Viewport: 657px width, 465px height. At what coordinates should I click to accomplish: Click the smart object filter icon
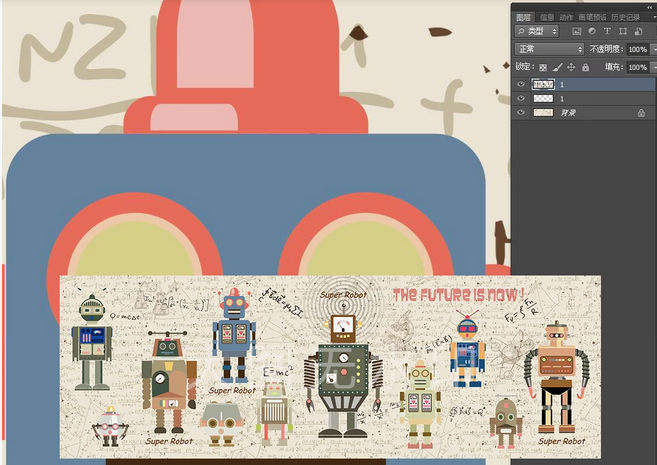[636, 31]
